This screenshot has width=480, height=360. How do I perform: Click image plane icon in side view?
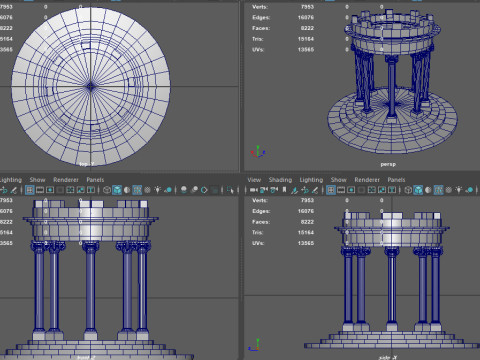click(x=294, y=190)
